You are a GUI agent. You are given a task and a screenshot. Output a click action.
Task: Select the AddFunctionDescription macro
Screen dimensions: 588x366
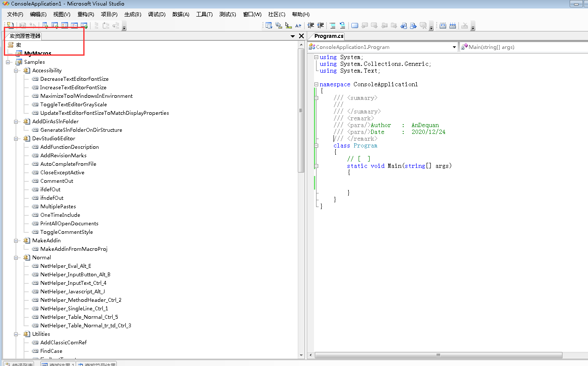pos(70,147)
